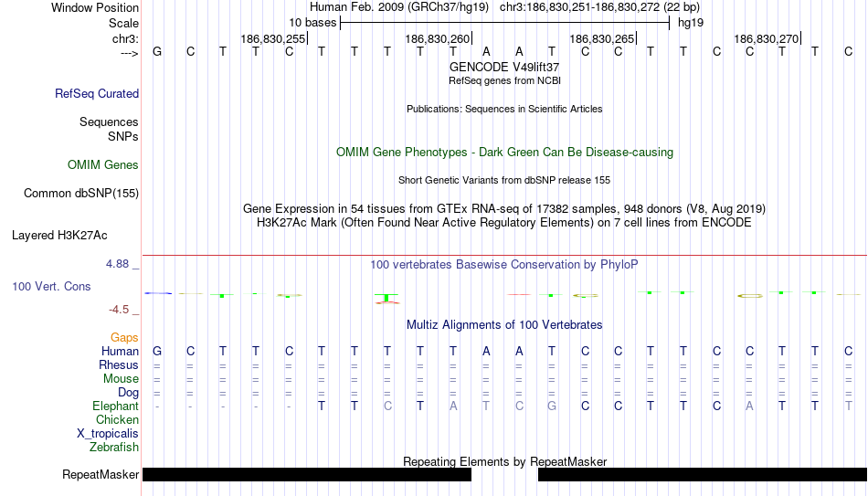
Task: Click the 186,830,260 ruler position
Action: (x=438, y=38)
